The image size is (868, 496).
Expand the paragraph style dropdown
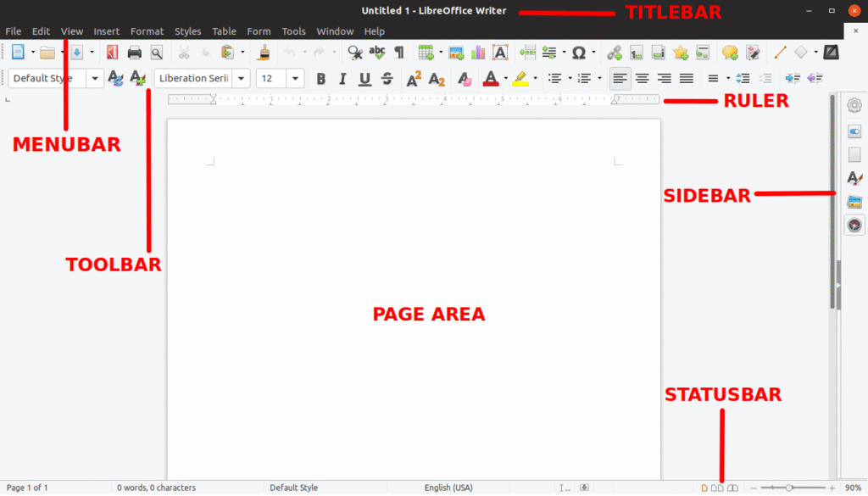(95, 79)
